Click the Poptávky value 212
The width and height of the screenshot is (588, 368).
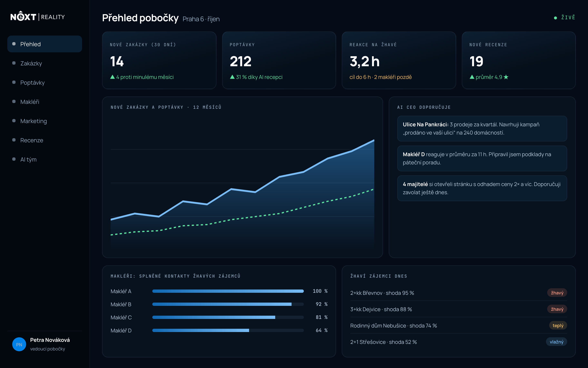point(241,61)
